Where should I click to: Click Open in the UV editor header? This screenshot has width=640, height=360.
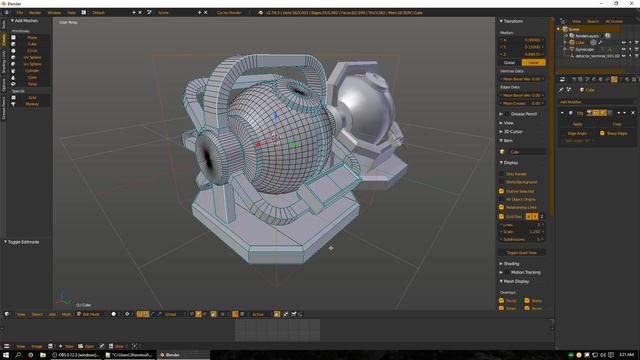tap(87, 346)
